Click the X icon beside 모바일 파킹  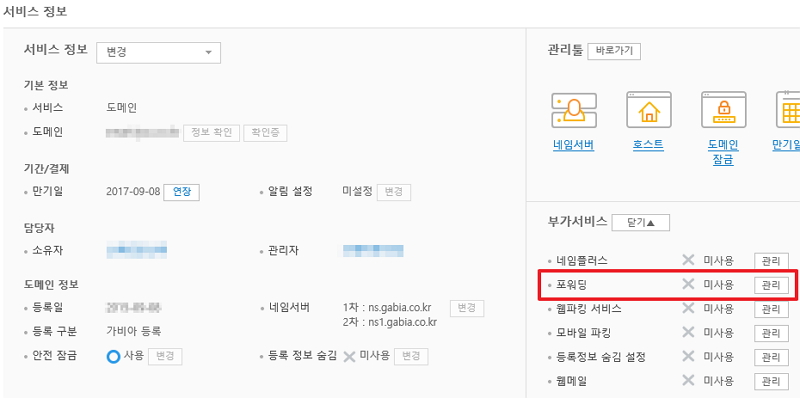[688, 333]
